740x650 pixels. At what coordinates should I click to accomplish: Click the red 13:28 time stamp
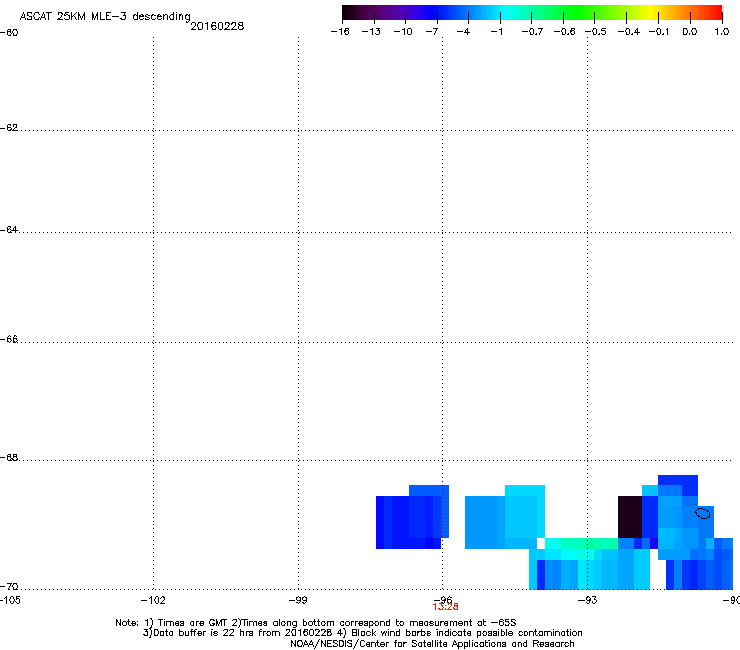[445, 607]
